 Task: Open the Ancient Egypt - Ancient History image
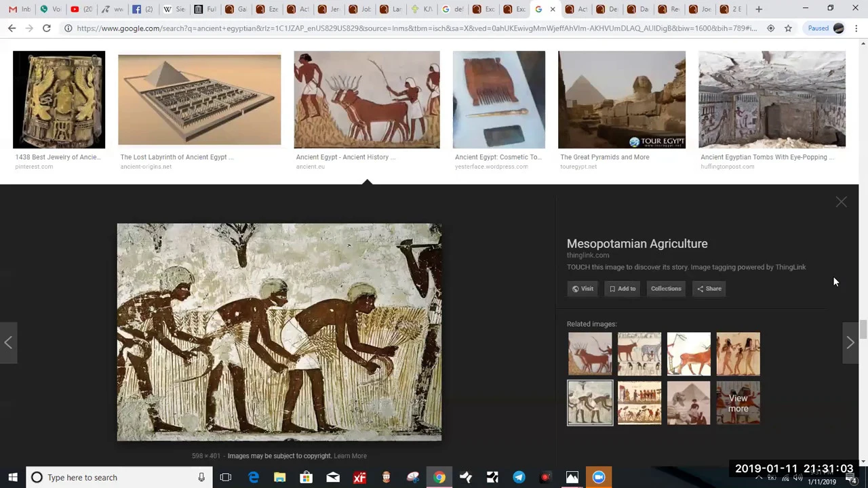click(367, 100)
